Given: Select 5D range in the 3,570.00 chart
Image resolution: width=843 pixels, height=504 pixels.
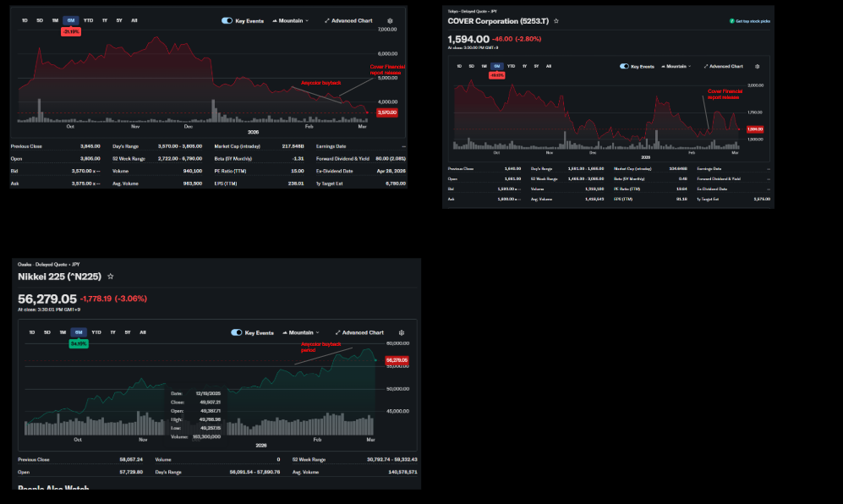Looking at the screenshot, I should tap(40, 20).
